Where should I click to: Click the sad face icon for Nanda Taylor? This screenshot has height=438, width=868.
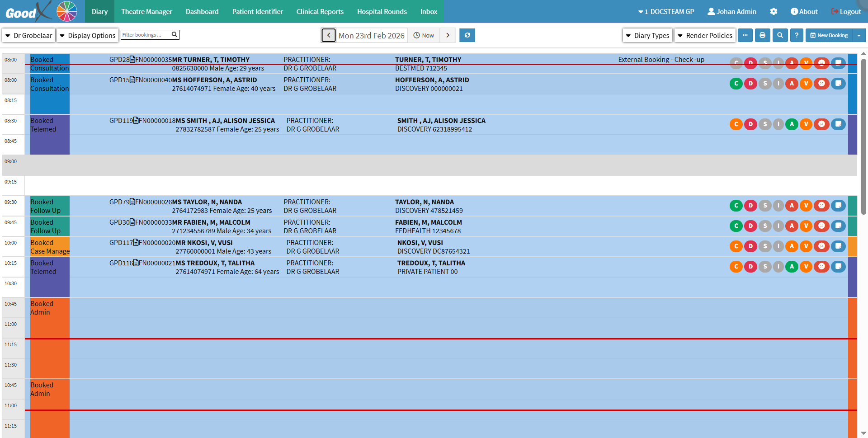click(x=821, y=206)
